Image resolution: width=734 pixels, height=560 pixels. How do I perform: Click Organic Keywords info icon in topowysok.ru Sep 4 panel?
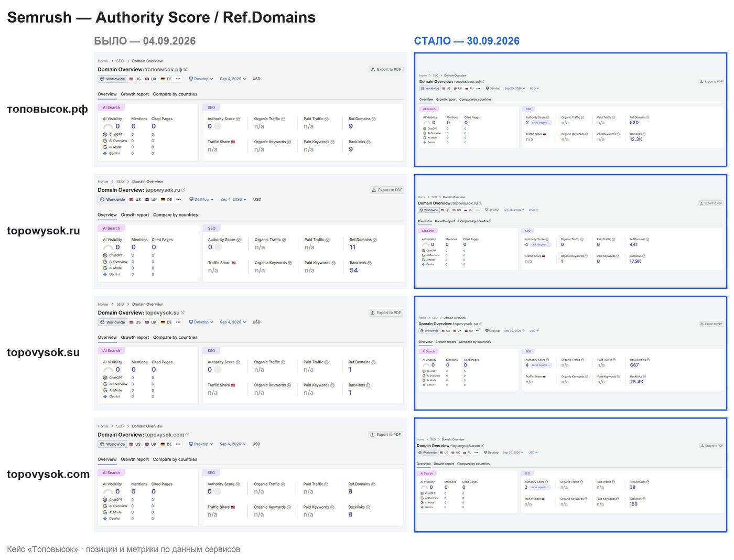point(290,263)
